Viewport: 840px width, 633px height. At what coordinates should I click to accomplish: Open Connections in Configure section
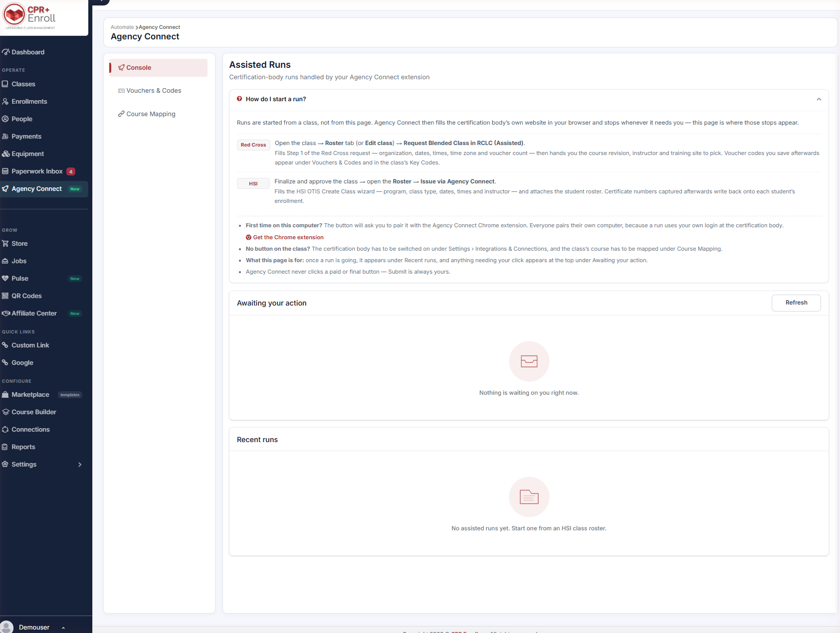[x=44, y=430]
